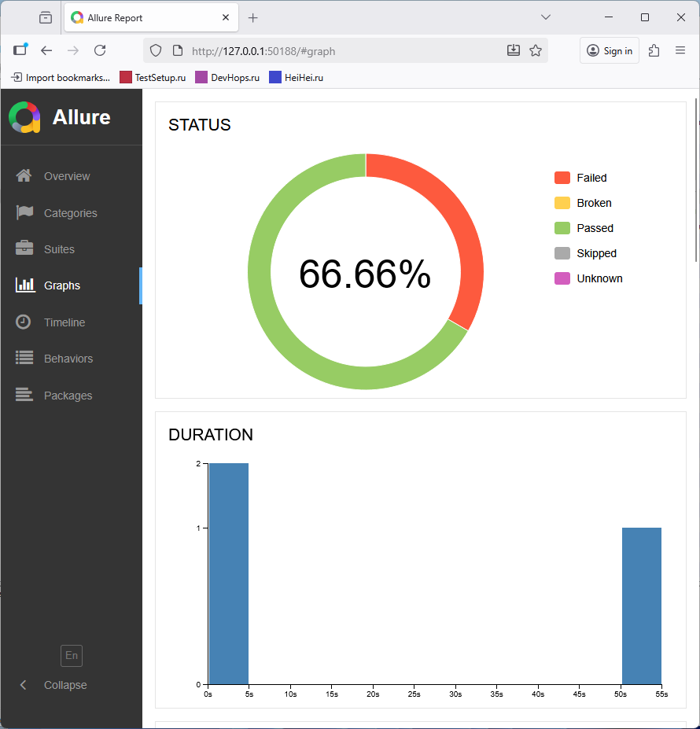This screenshot has height=729, width=700.
Task: Click the Failed red legend swatch
Action: coord(562,178)
